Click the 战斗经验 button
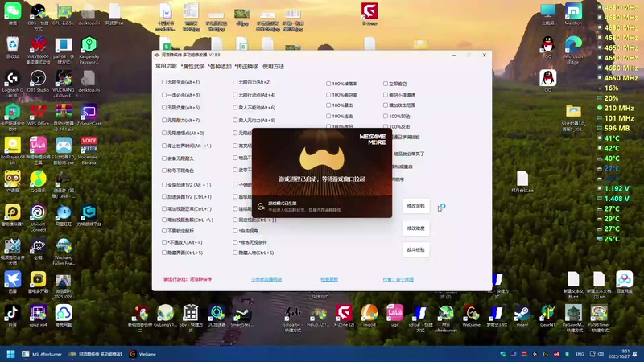Image resolution: width=644 pixels, height=362 pixels. click(415, 250)
